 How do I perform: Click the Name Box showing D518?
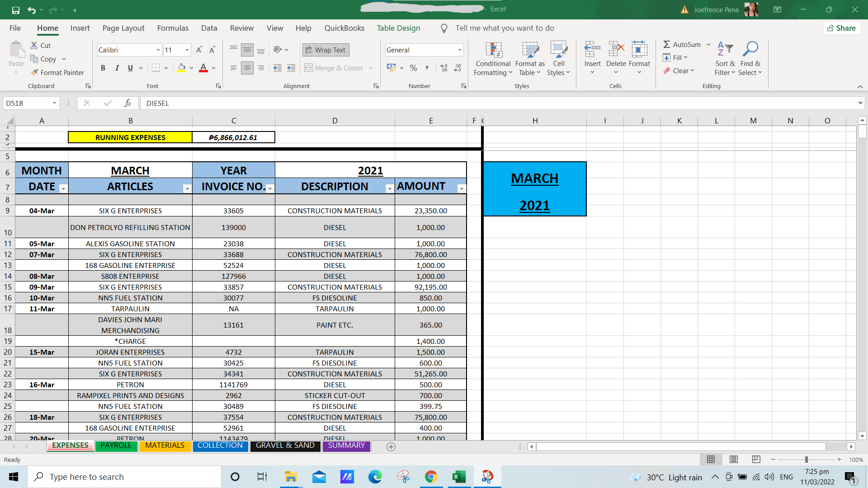(27, 103)
